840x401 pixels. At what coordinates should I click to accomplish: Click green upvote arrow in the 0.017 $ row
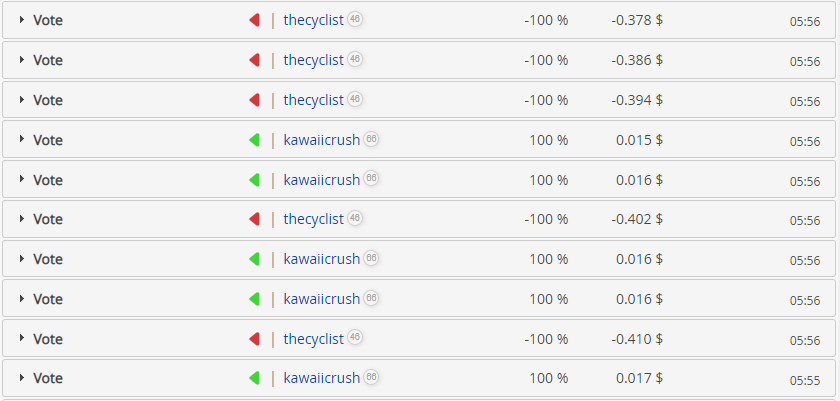click(x=254, y=378)
